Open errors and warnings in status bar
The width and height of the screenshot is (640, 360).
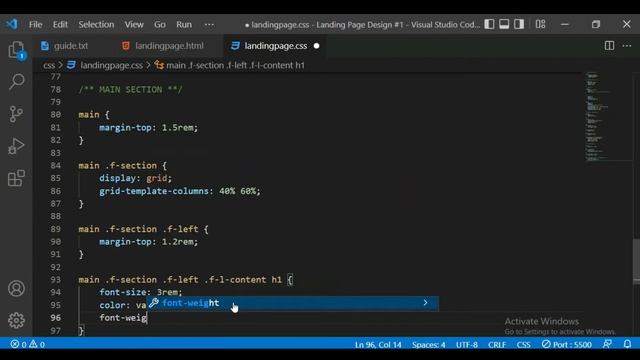click(x=27, y=344)
